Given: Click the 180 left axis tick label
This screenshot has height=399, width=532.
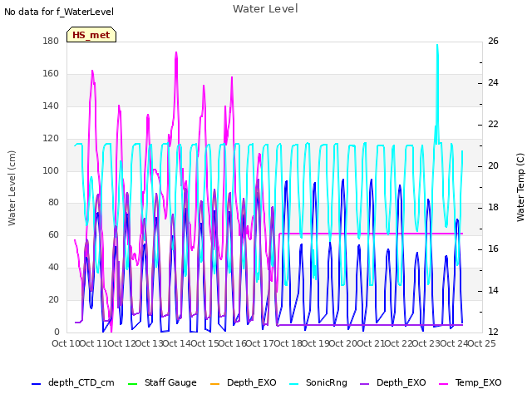Looking at the screenshot, I should (51, 41).
